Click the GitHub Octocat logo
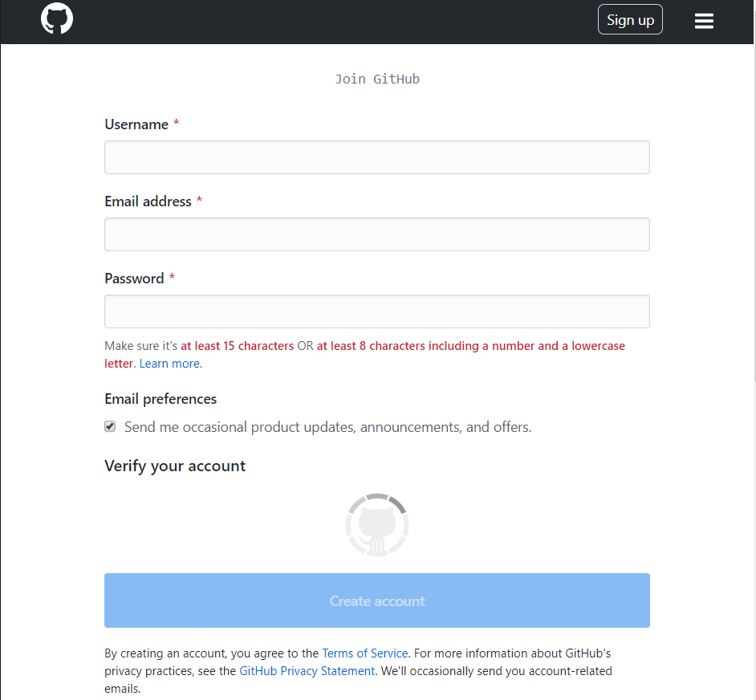756x700 pixels. (x=57, y=18)
